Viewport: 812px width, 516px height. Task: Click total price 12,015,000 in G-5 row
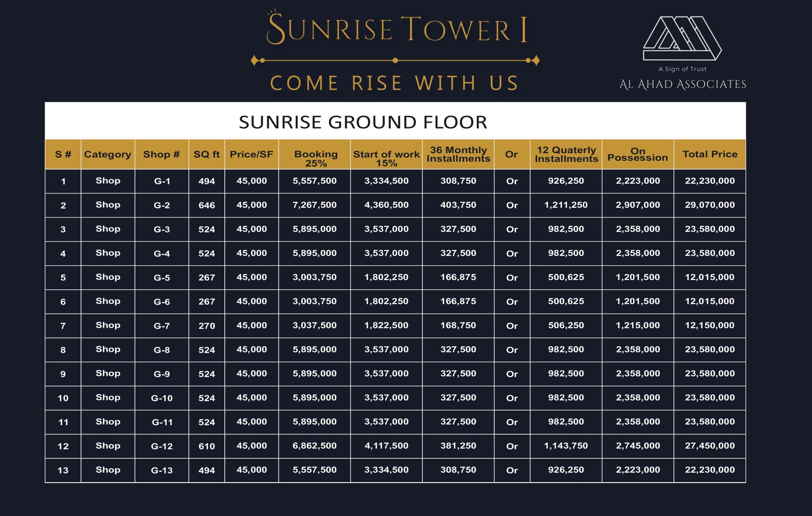point(710,277)
